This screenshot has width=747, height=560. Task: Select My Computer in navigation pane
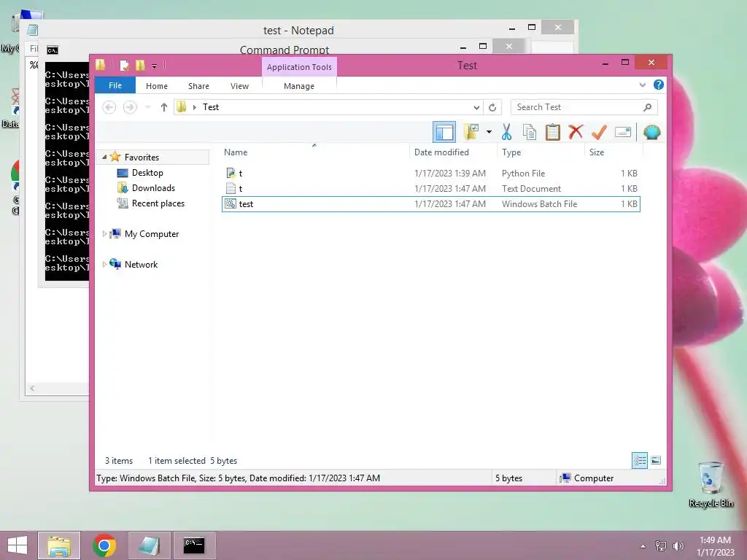(152, 234)
